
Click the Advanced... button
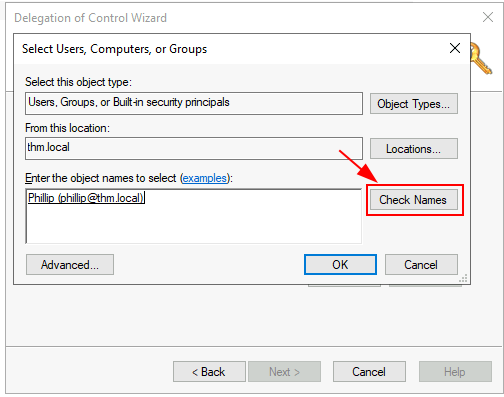click(70, 265)
